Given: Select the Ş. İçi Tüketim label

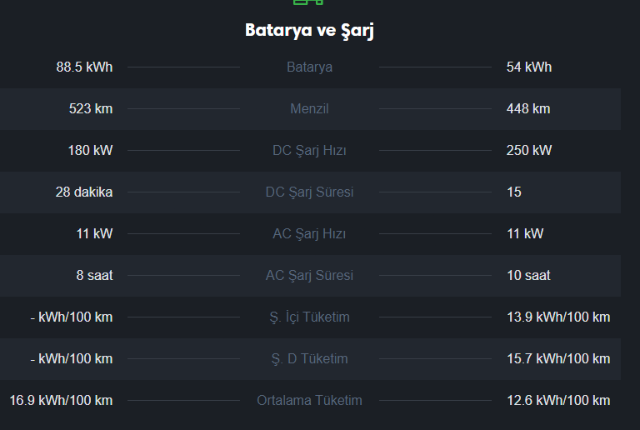Looking at the screenshot, I should [309, 317].
